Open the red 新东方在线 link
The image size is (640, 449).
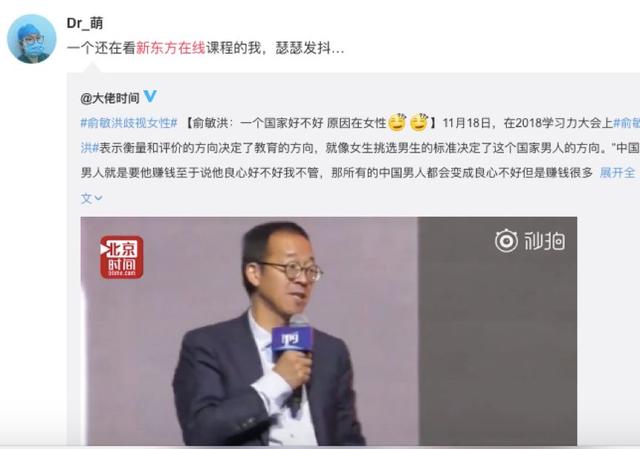[171, 48]
